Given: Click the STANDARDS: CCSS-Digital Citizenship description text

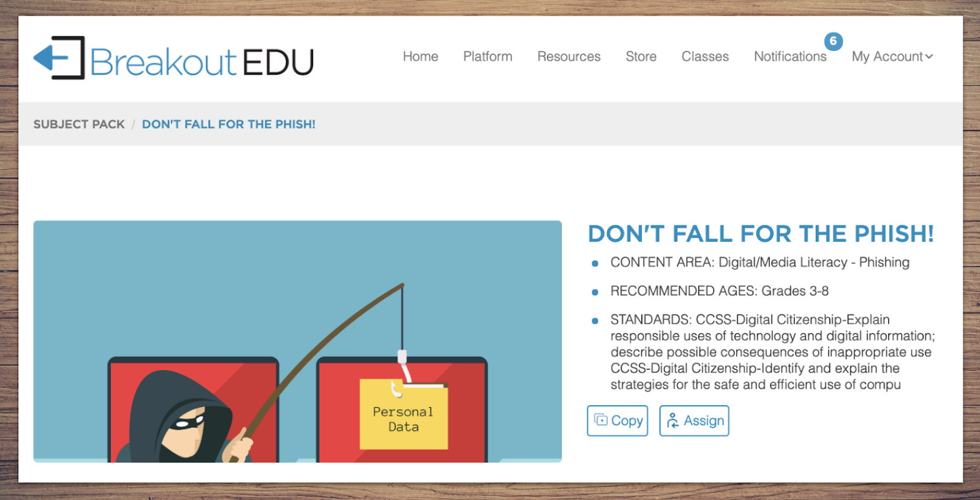Looking at the screenshot, I should (x=772, y=352).
